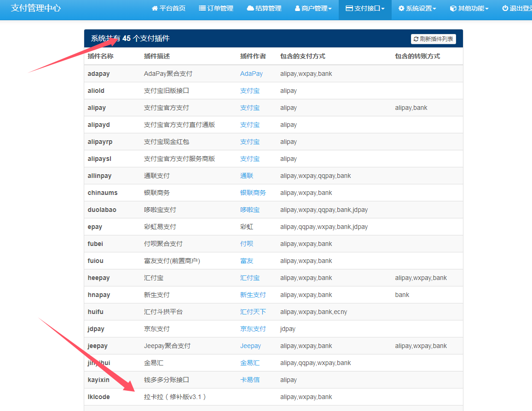Click the cloud icon beside 结算管理
The height and width of the screenshot is (411, 532).
pyautogui.click(x=249, y=8)
